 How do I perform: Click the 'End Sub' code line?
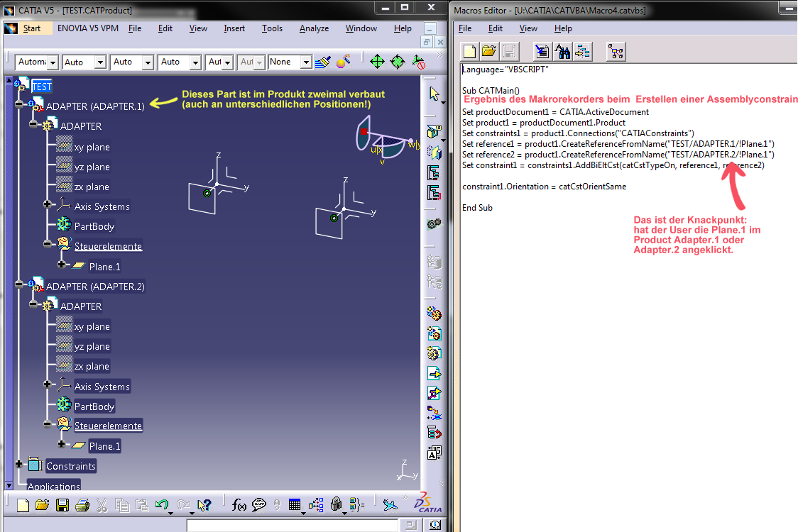click(477, 208)
